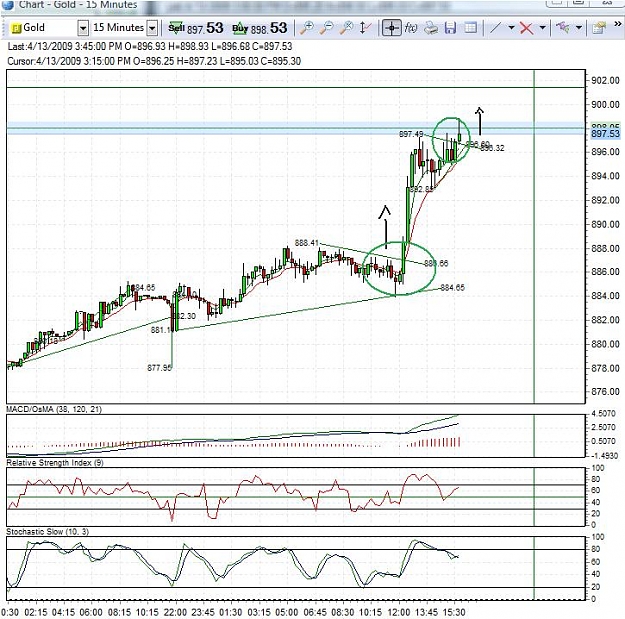Click the yellow Gold instrument icon
Image resolution: width=625 pixels, height=619 pixels.
pyautogui.click(x=16, y=28)
